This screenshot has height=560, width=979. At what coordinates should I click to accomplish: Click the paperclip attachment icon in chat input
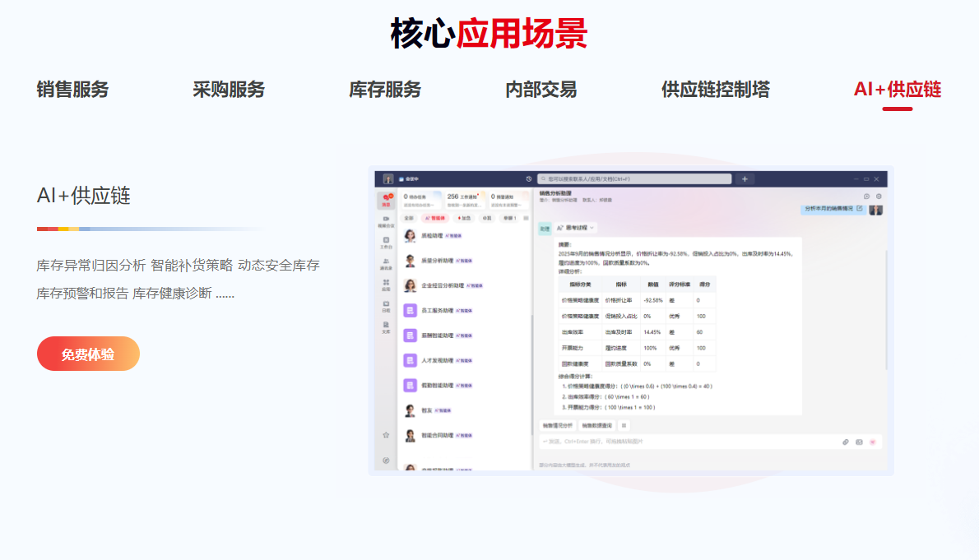click(846, 442)
